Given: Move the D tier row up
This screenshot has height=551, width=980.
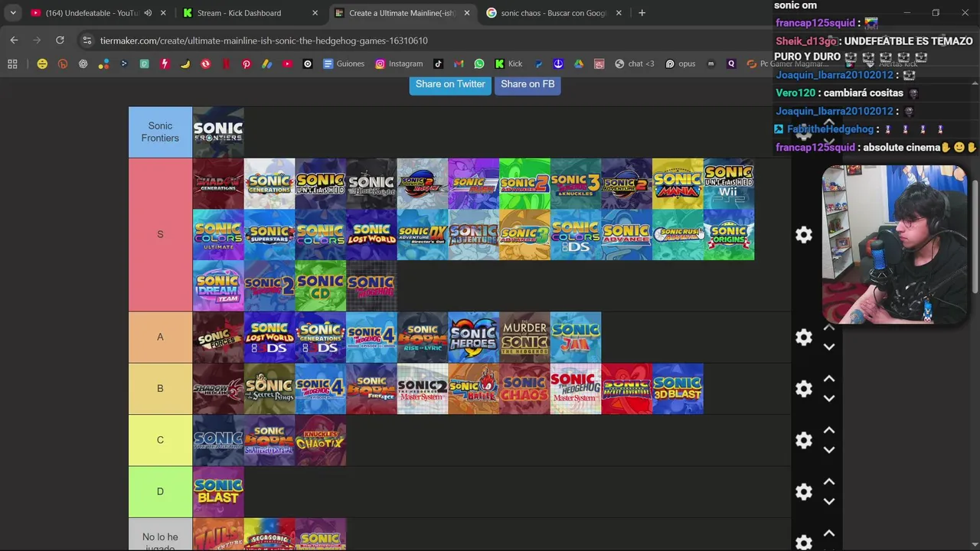Looking at the screenshot, I should click(x=829, y=481).
